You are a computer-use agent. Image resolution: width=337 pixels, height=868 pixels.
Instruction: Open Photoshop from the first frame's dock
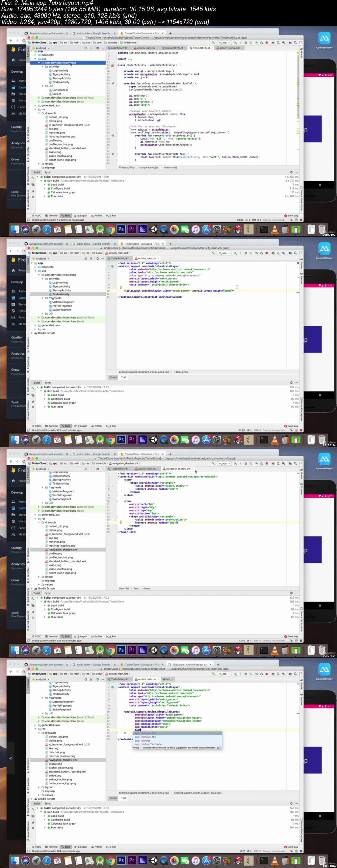tap(121, 229)
